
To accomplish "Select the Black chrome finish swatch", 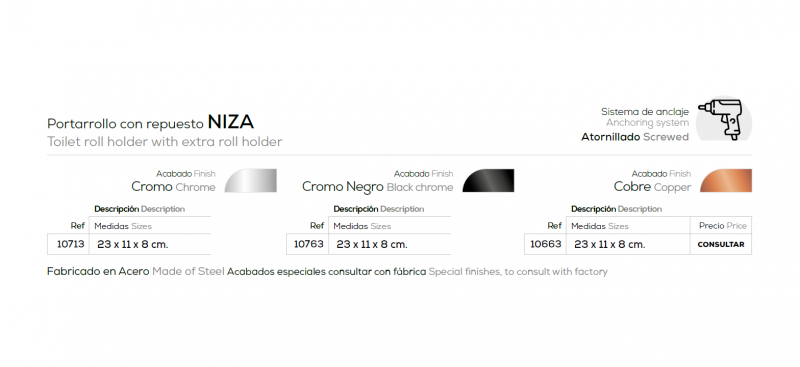I will coord(488,181).
